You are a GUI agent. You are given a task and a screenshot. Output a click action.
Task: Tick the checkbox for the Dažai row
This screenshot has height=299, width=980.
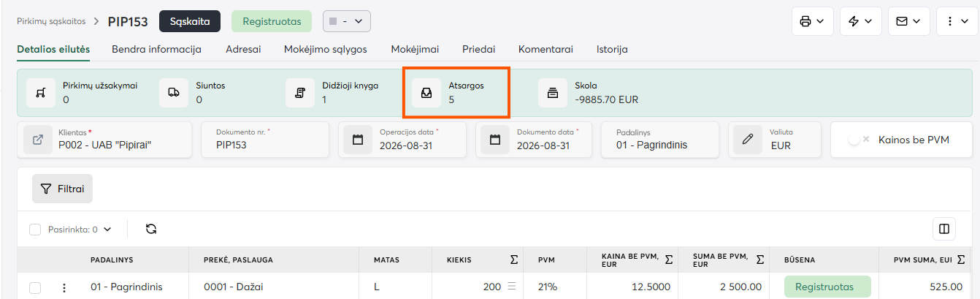pyautogui.click(x=35, y=288)
